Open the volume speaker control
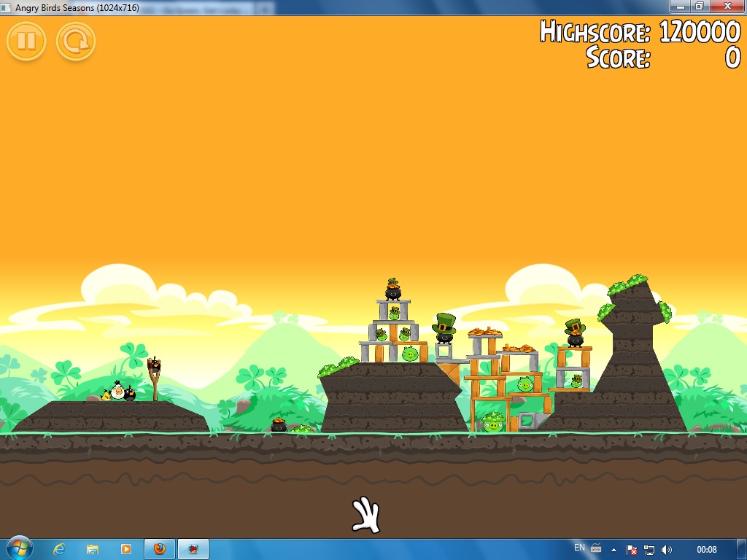The height and width of the screenshot is (560, 747). (x=665, y=549)
